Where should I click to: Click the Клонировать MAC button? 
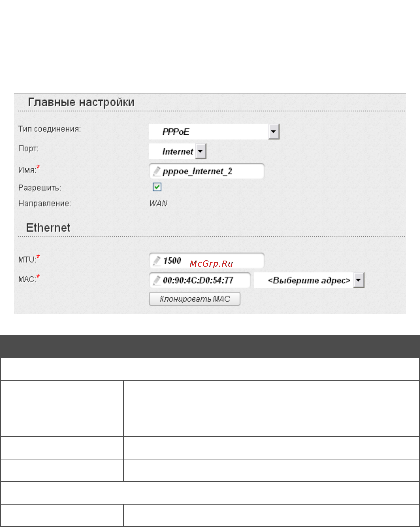pyautogui.click(x=195, y=299)
